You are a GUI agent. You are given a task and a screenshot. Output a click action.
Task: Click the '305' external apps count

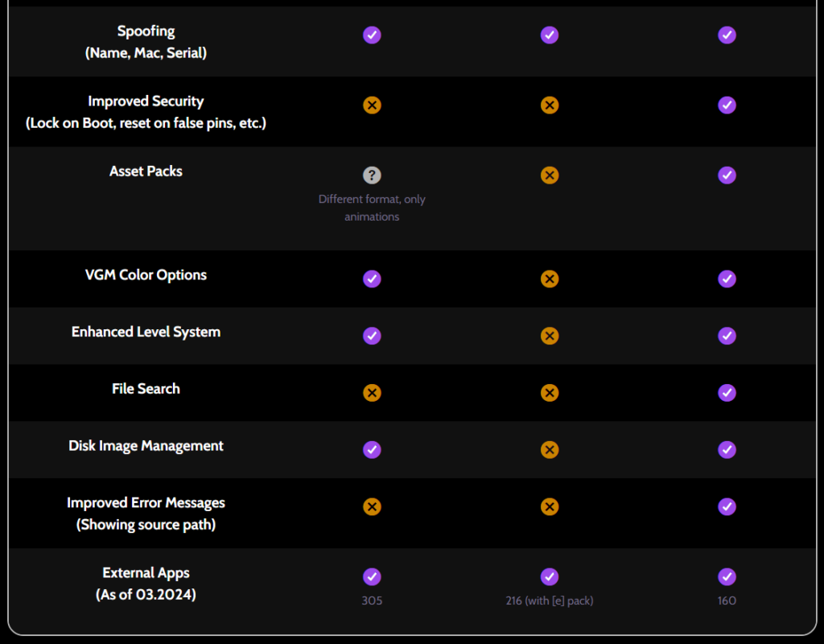(372, 601)
